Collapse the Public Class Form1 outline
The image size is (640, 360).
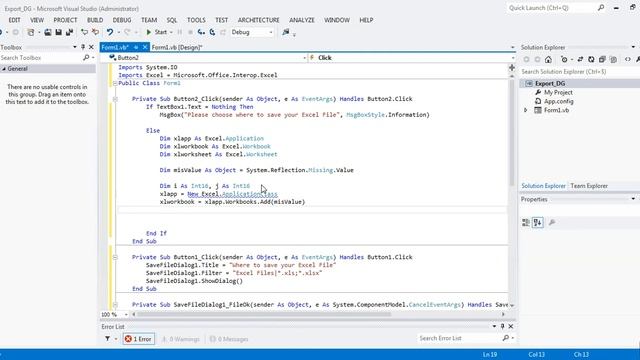115,83
